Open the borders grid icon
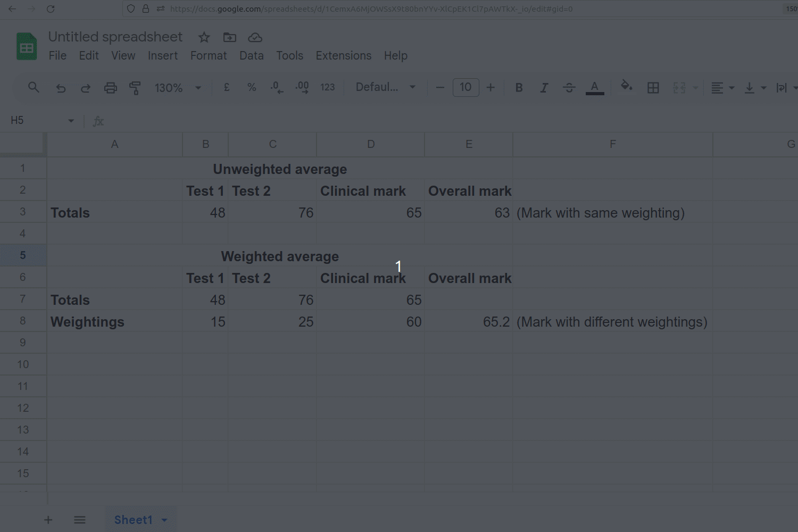Screen dimensions: 798x532 [x=653, y=88]
